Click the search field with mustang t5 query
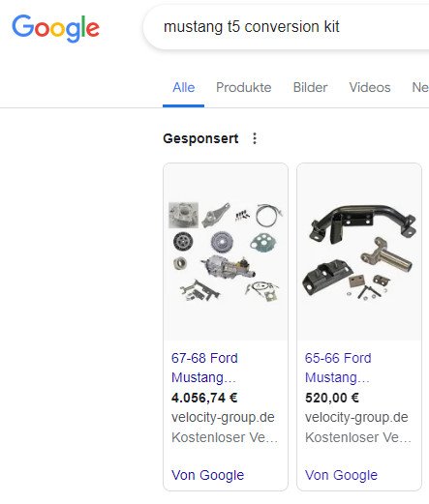 [287, 27]
